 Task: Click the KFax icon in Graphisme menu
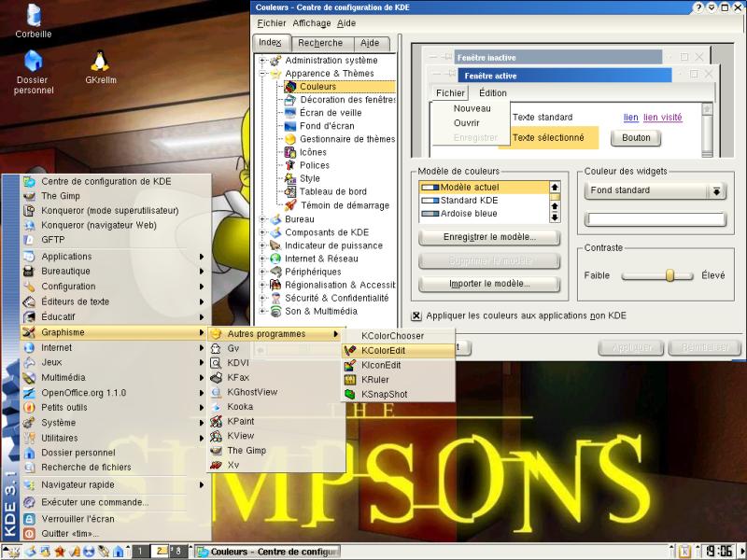[217, 378]
